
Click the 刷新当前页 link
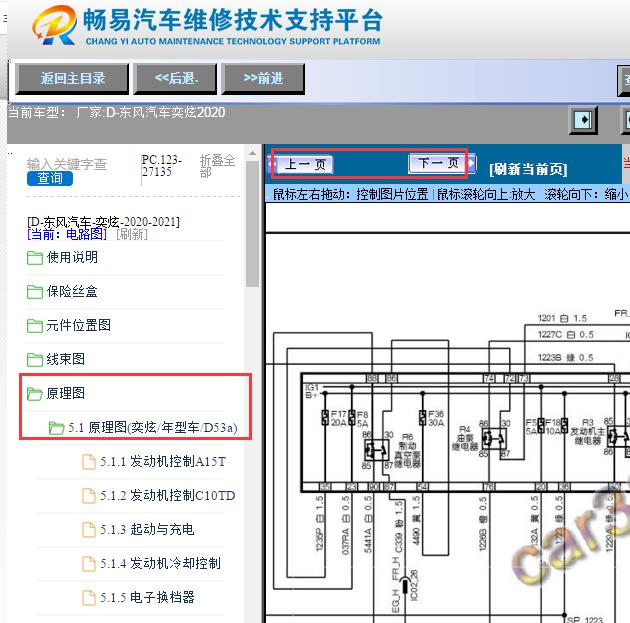[x=528, y=169]
